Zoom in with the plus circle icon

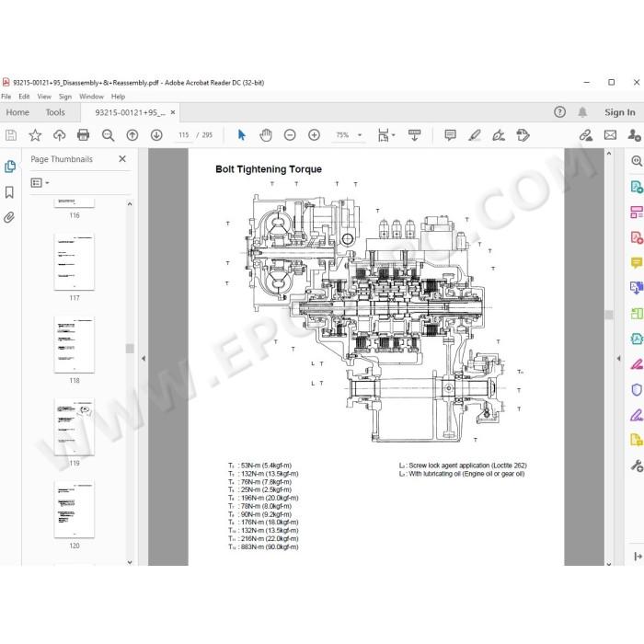(x=315, y=135)
